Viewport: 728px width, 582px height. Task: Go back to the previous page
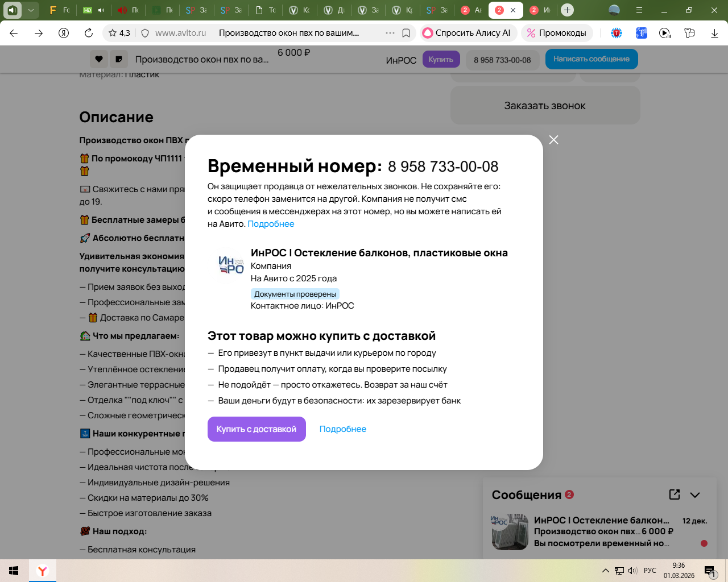pos(14,33)
